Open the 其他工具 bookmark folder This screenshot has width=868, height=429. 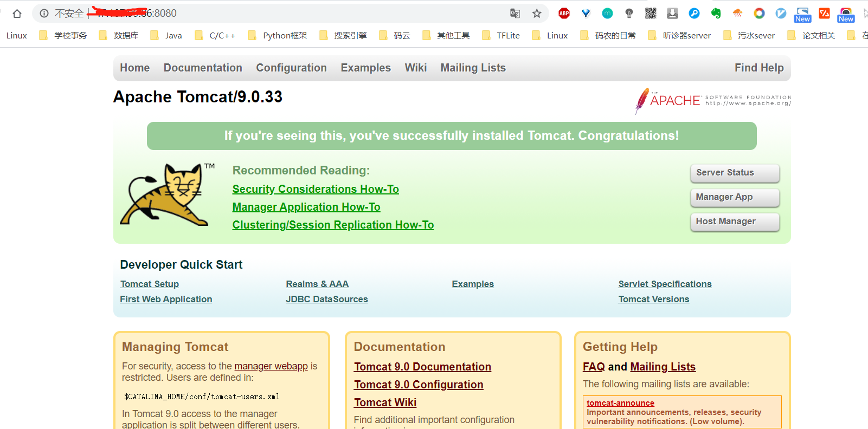click(x=446, y=36)
